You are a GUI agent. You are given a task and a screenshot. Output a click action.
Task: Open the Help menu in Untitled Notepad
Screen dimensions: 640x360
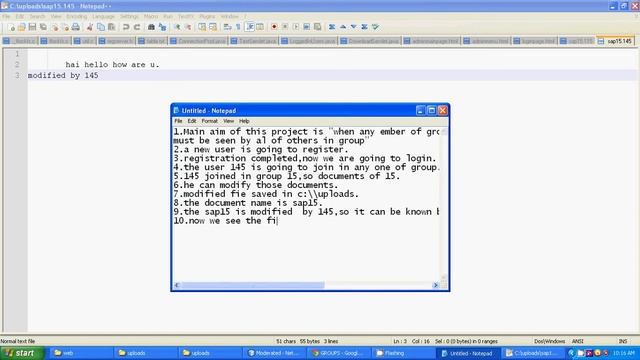pos(244,121)
